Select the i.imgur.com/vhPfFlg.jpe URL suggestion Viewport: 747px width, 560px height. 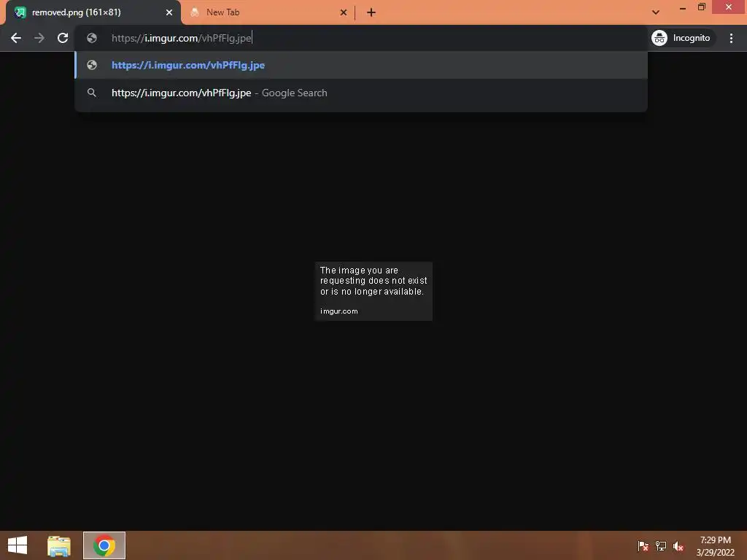click(361, 65)
